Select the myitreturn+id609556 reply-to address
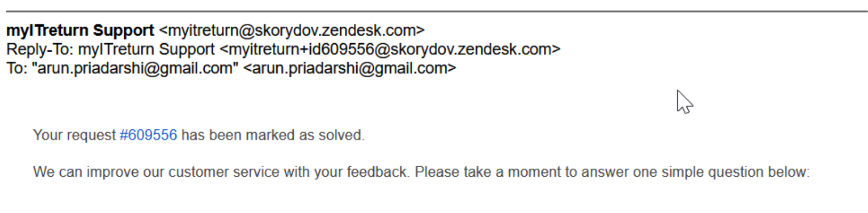Viewport: 868px width, 213px height. pyautogui.click(x=390, y=50)
